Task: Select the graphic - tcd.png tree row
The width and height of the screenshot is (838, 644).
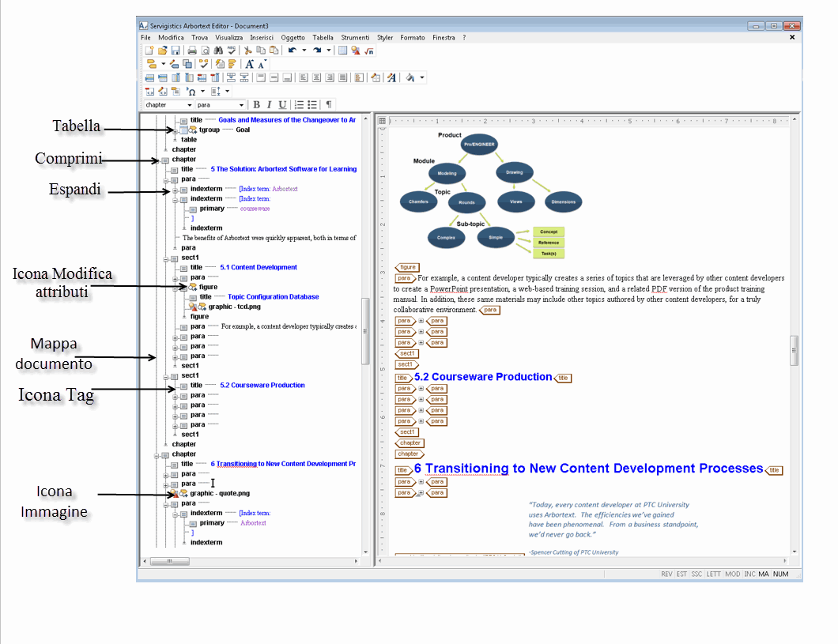Action: pyautogui.click(x=235, y=307)
